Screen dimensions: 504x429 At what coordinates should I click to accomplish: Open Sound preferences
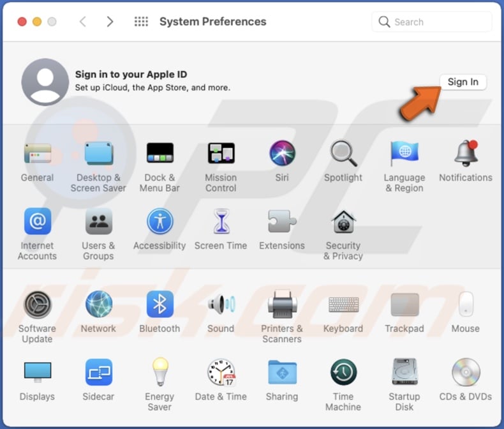coord(221,305)
